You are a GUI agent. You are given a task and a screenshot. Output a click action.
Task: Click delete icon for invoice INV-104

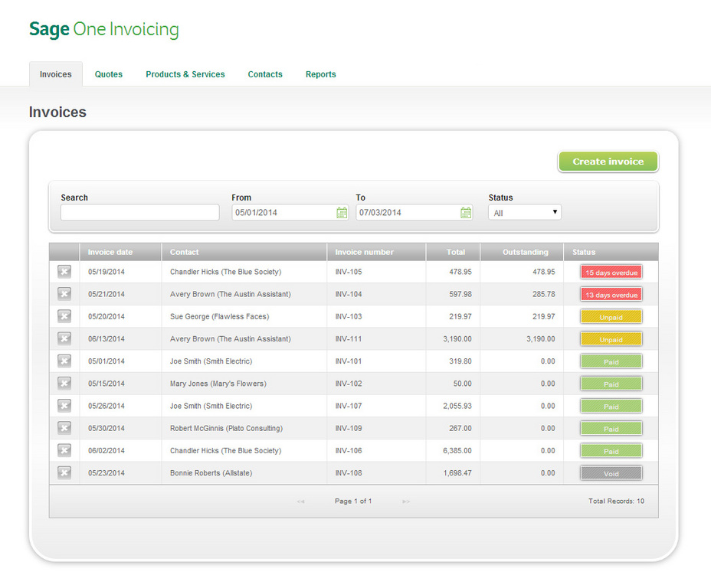[64, 293]
